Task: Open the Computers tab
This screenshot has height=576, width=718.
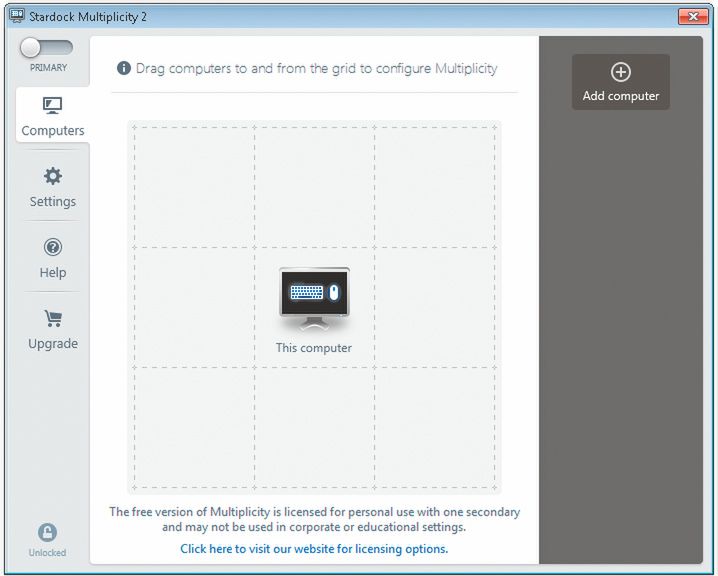Action: click(x=53, y=116)
